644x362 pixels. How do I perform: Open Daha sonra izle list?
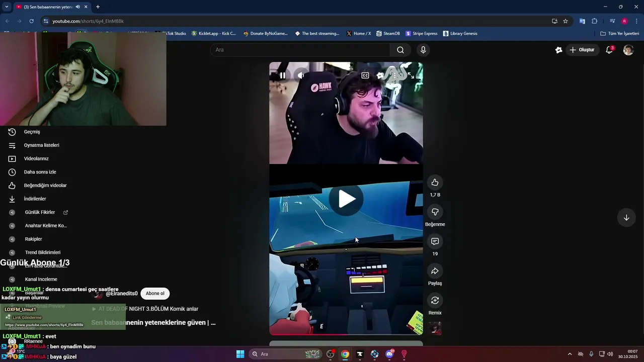coord(40,172)
